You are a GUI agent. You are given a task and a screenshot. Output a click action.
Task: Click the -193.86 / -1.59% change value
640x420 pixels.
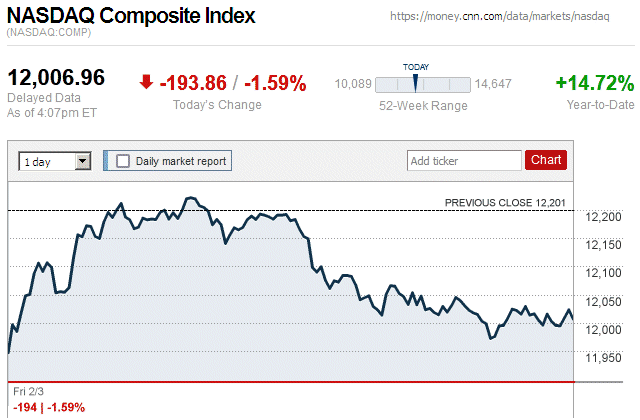pos(233,83)
